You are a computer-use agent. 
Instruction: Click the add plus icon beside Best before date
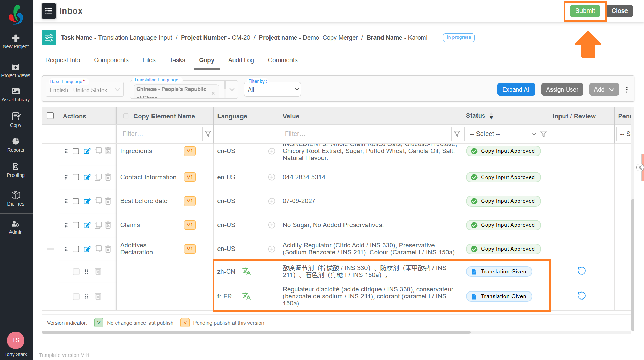point(272,201)
